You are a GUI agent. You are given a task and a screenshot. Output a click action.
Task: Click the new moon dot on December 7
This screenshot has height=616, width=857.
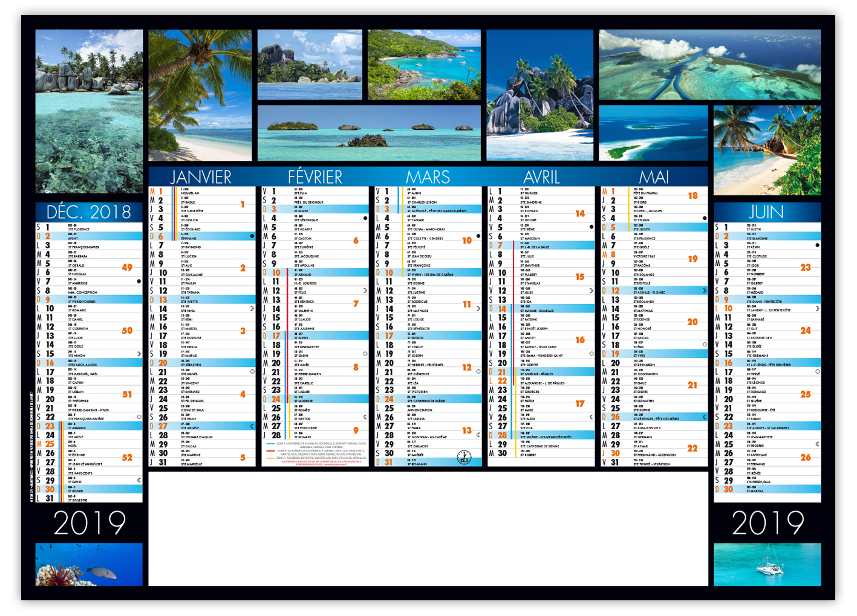(x=139, y=281)
